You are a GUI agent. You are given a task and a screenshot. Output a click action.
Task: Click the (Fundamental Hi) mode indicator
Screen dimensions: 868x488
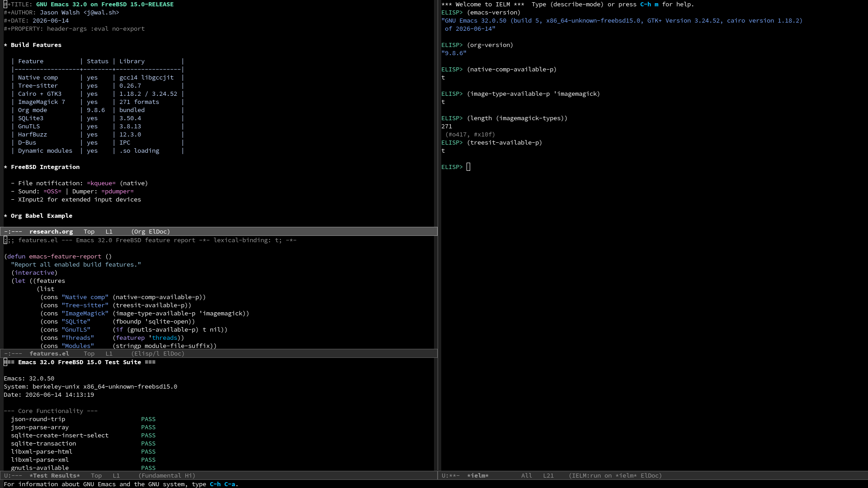167,475
